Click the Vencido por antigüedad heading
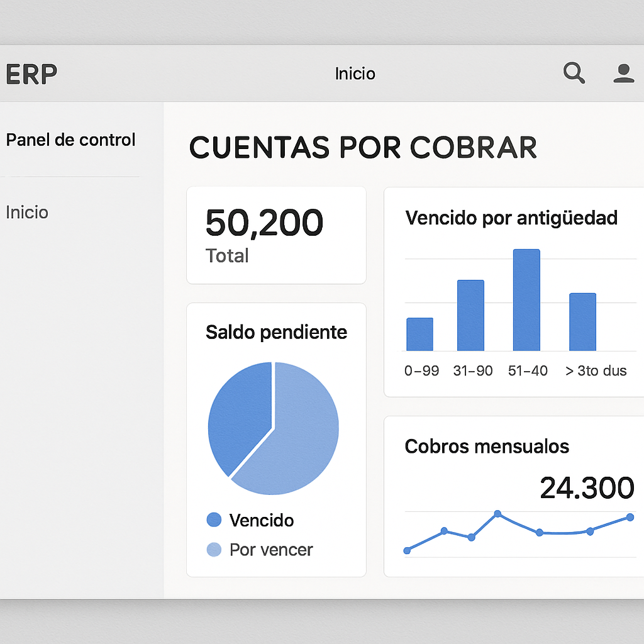The image size is (644, 644). pos(511,218)
